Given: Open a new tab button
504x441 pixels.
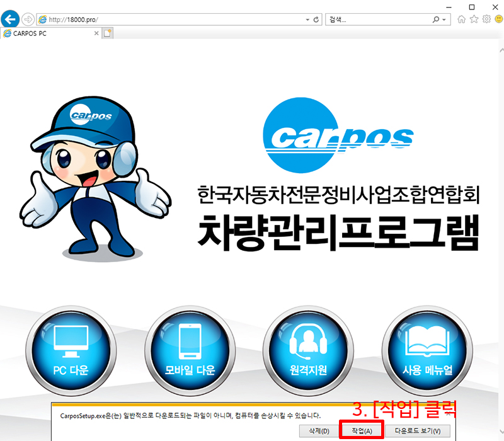Looking at the screenshot, I should pos(107,33).
